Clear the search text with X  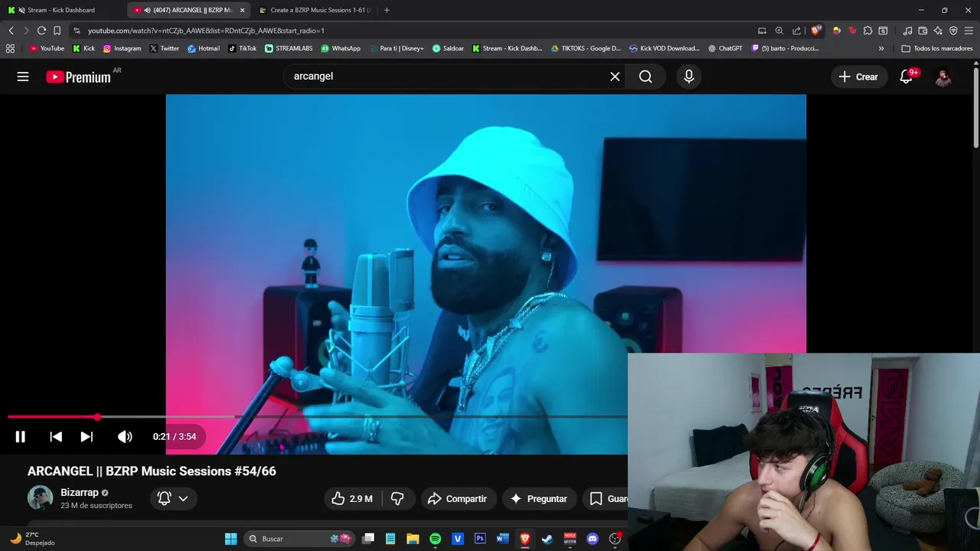tap(615, 77)
